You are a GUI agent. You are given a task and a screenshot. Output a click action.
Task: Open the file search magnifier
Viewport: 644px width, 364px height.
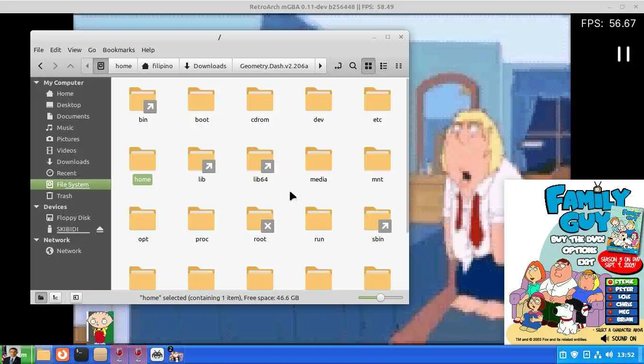[353, 66]
